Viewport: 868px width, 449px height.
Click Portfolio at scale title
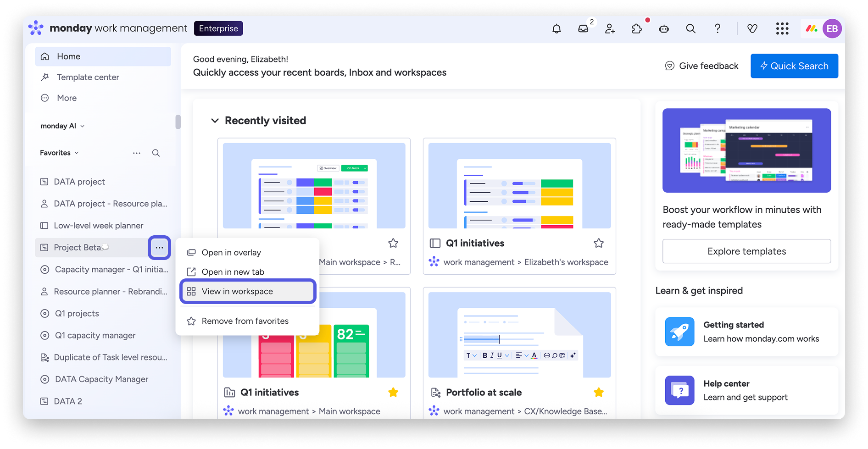(484, 393)
